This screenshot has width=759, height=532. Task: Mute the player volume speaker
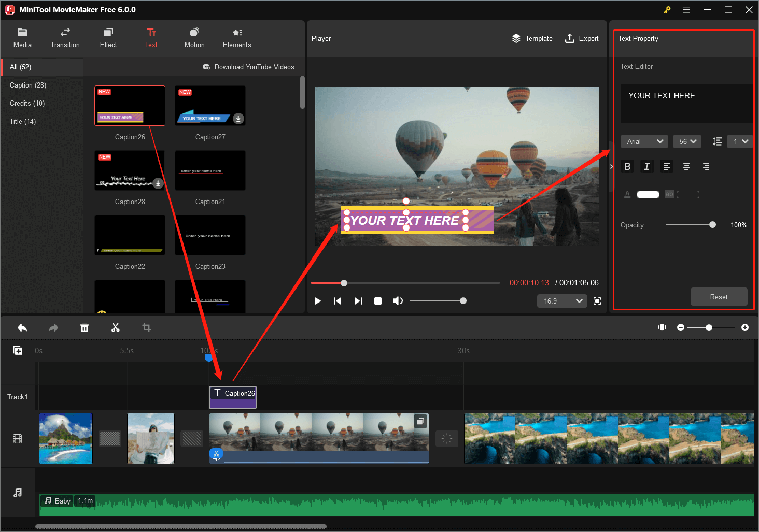tap(398, 301)
